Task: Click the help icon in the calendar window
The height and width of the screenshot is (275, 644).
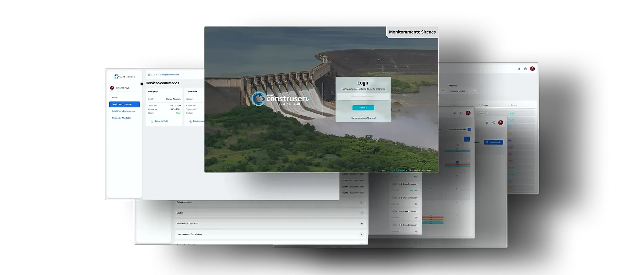Action: pos(461,113)
